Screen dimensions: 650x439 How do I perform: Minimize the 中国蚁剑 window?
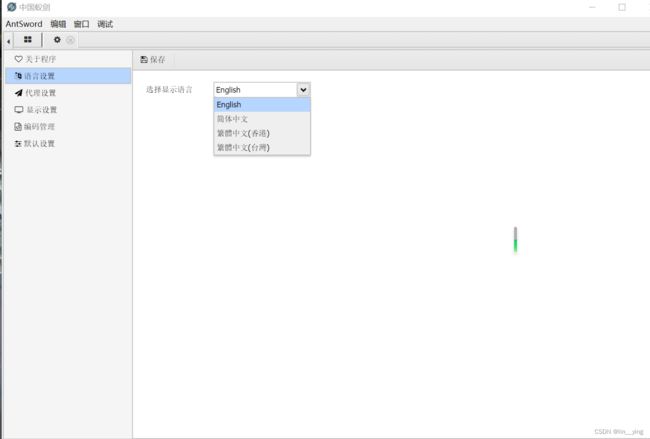[x=592, y=7]
